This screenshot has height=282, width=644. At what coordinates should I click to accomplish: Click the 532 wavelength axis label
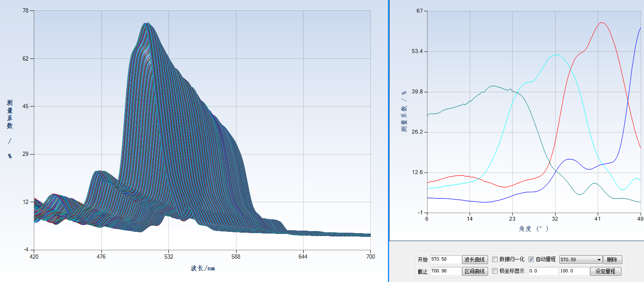tap(169, 257)
